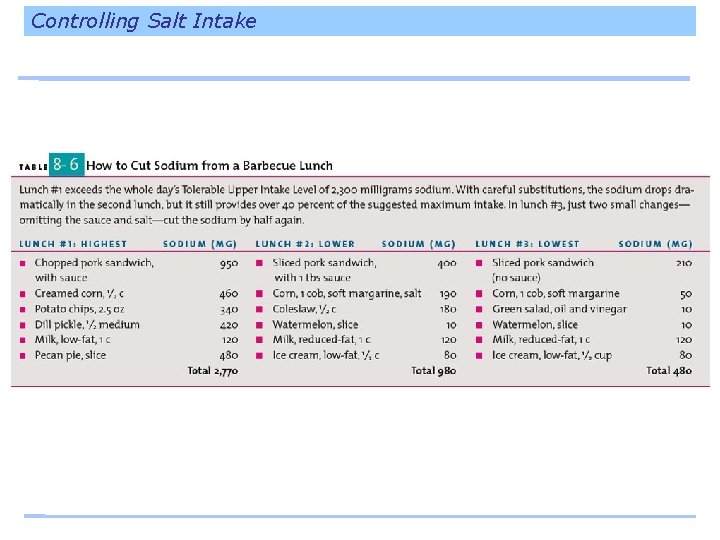Click 'Total 2,770' under Lunch #1
The image size is (720, 540).
point(213,371)
